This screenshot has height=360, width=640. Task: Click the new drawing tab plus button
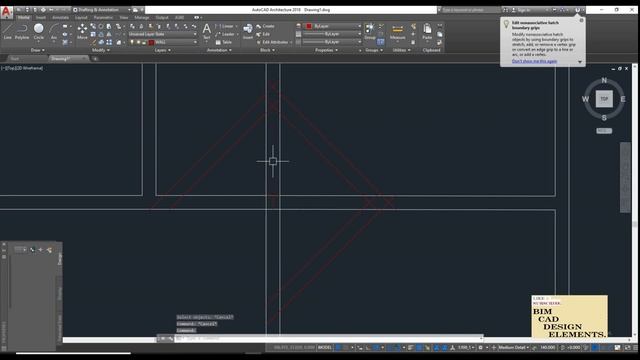95,59
